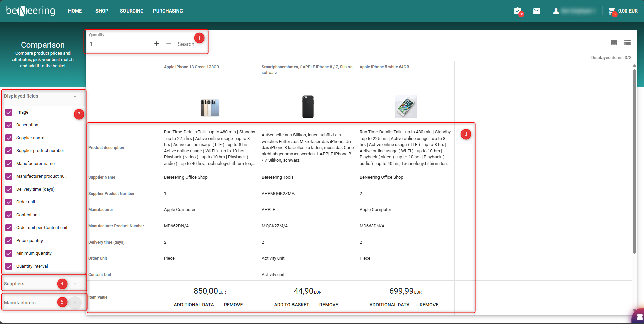Disable the Delivery time (days) checkbox
This screenshot has height=324, width=644.
point(9,189)
